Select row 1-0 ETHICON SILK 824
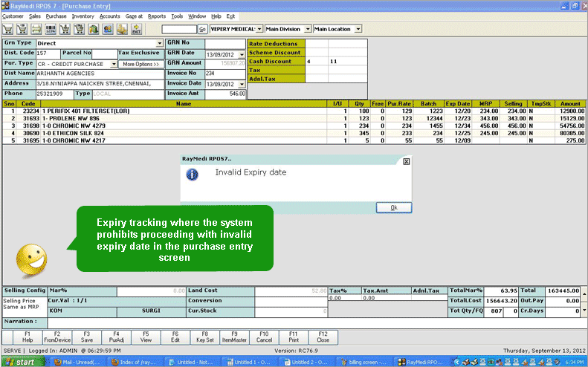588x367 pixels. 294,133
